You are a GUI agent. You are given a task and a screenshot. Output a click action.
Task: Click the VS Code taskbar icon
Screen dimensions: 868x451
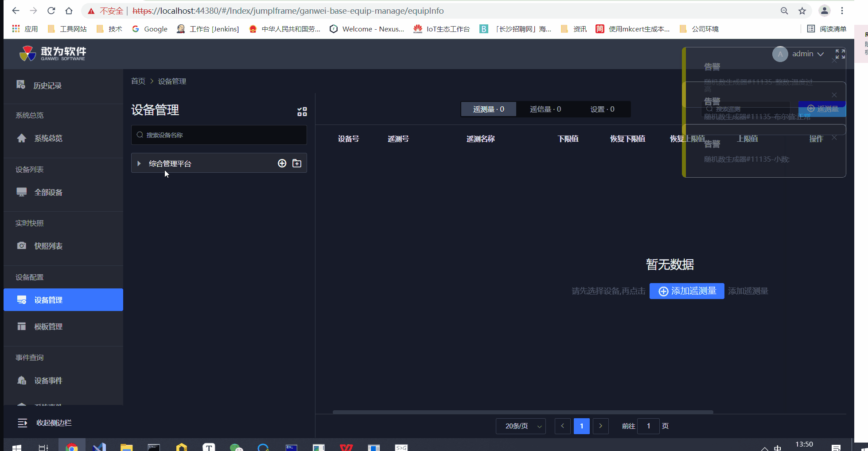pos(99,447)
